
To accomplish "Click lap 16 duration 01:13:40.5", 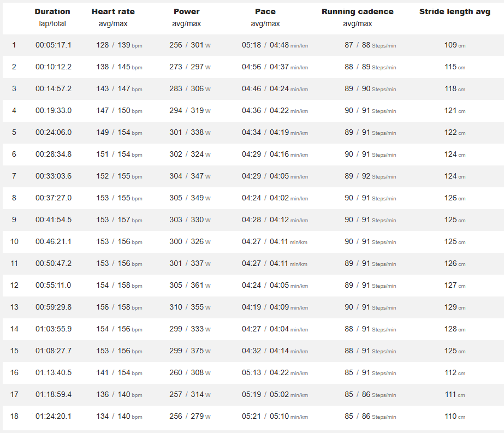I will click(x=54, y=373).
